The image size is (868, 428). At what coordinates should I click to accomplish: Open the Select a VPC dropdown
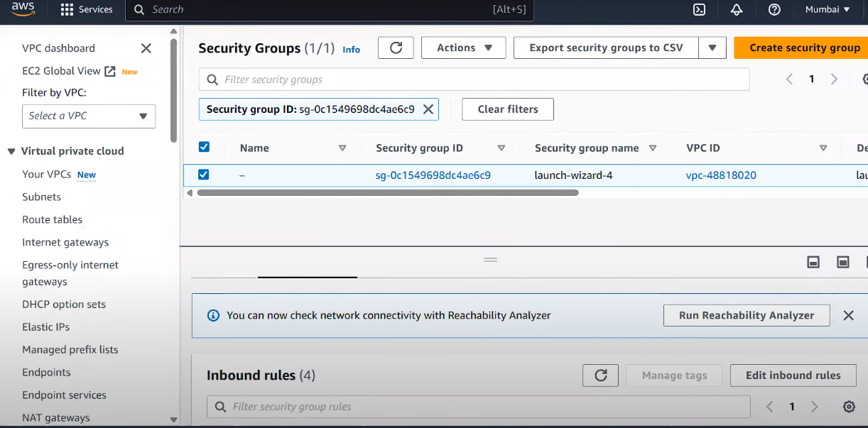pyautogui.click(x=89, y=116)
